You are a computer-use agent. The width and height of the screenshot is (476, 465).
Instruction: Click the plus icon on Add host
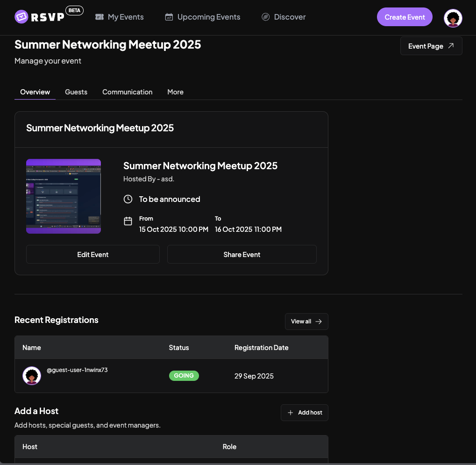click(291, 413)
